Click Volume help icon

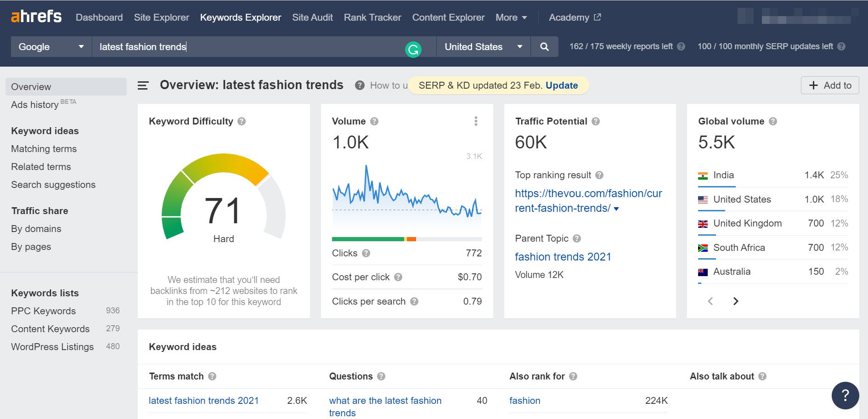pos(374,121)
